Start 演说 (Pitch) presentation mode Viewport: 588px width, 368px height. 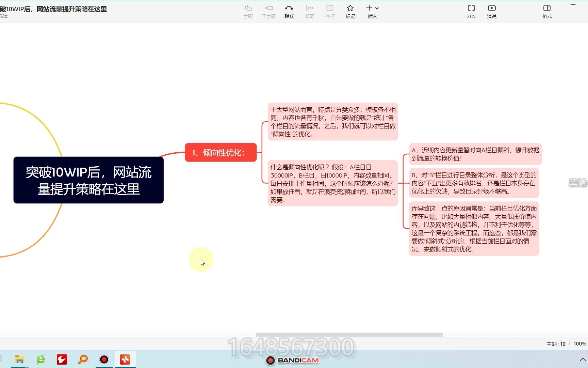click(492, 12)
